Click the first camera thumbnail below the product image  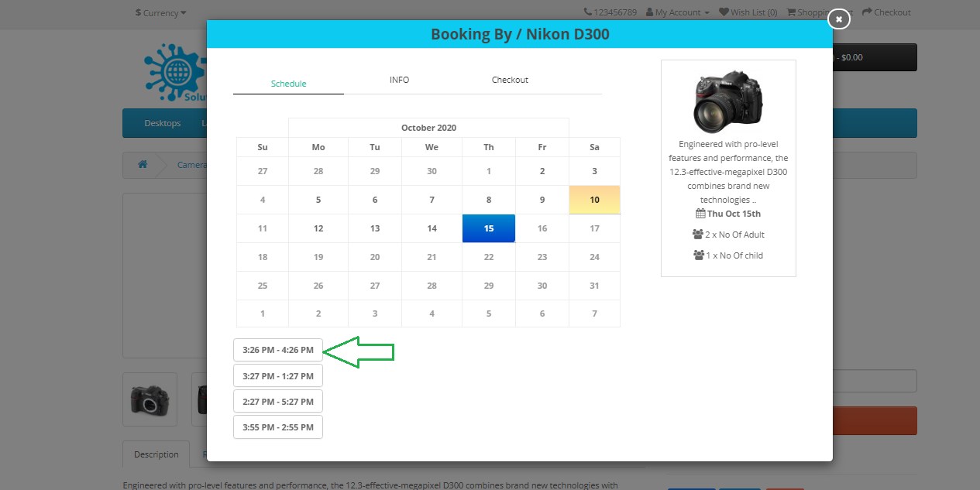tap(150, 399)
